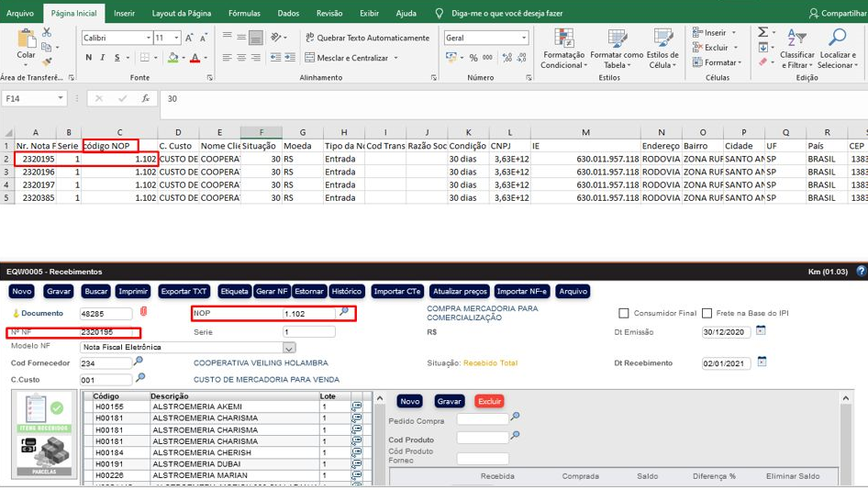The image size is (868, 490).
Task: Click the Localizar e Selecionar magnifier icon
Action: [x=837, y=39]
